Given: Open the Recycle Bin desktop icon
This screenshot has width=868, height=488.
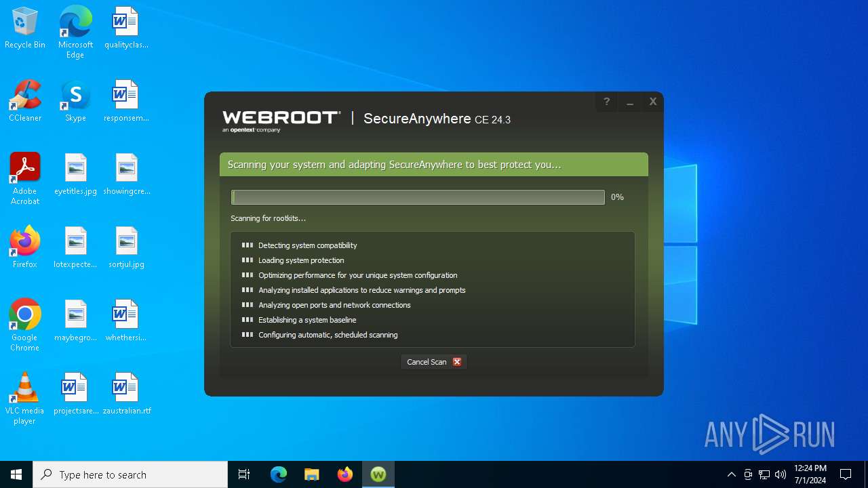Looking at the screenshot, I should click(x=25, y=28).
